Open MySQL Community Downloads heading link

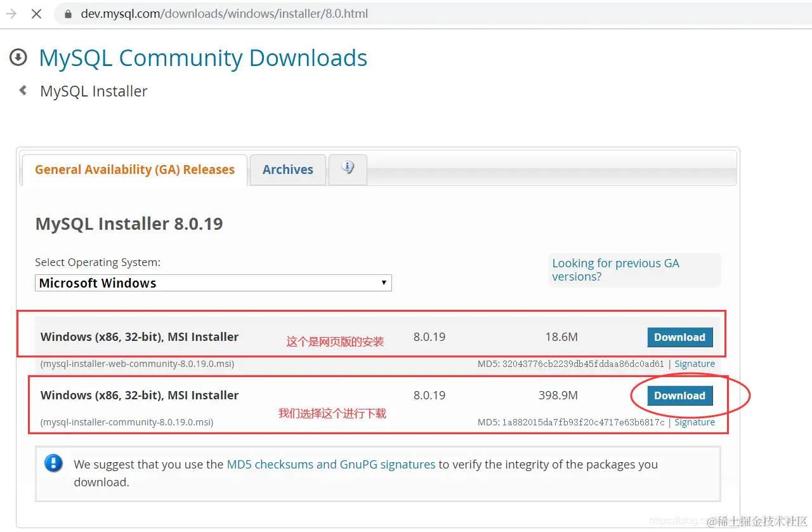coord(203,58)
